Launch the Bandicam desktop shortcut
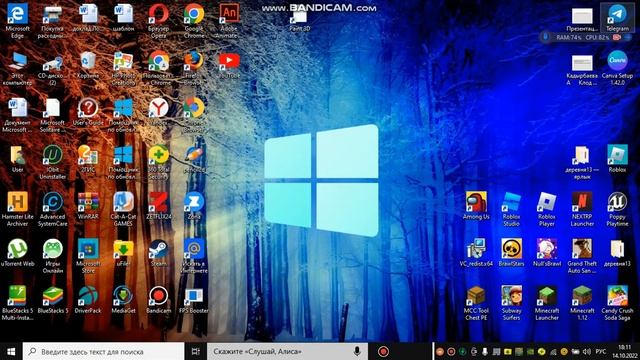This screenshot has height=360, width=640. point(158,296)
